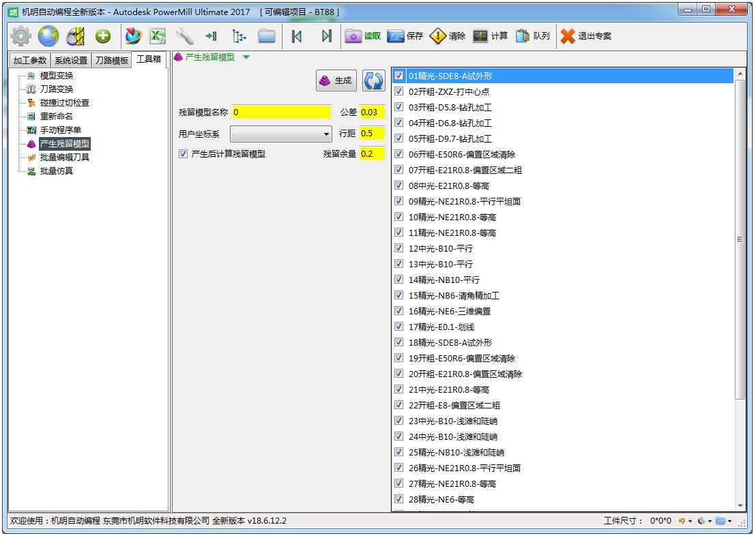Click the folder icon in status bar
The height and width of the screenshot is (538, 756).
pyautogui.click(x=721, y=521)
